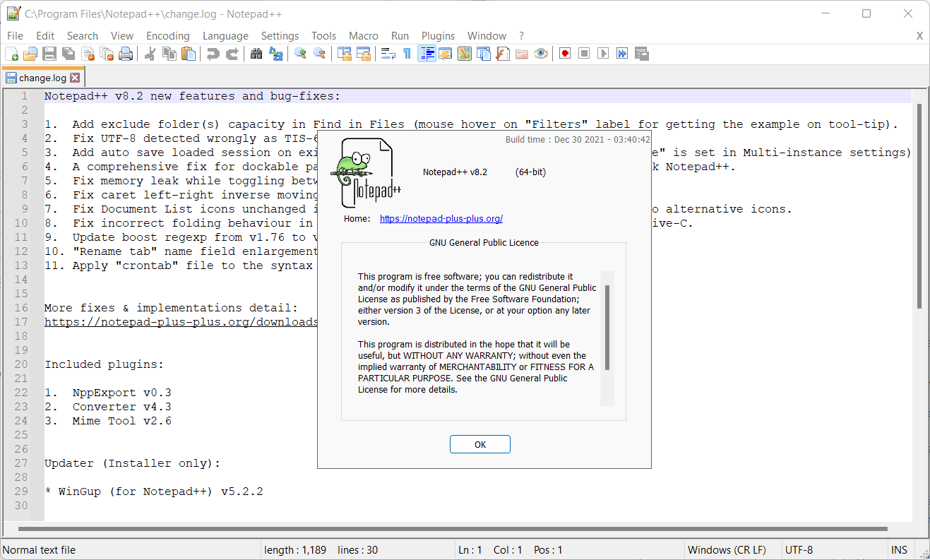Start macro recording with red dot icon

[x=565, y=54]
